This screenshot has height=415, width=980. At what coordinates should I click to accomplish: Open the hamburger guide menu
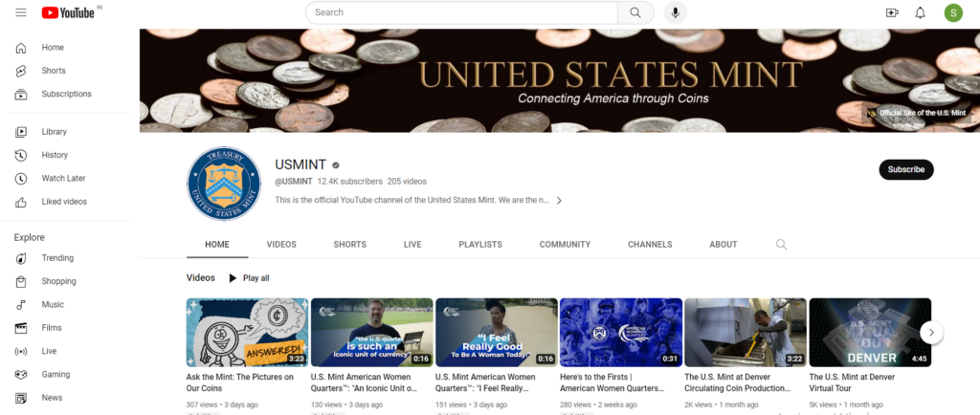[x=21, y=12]
